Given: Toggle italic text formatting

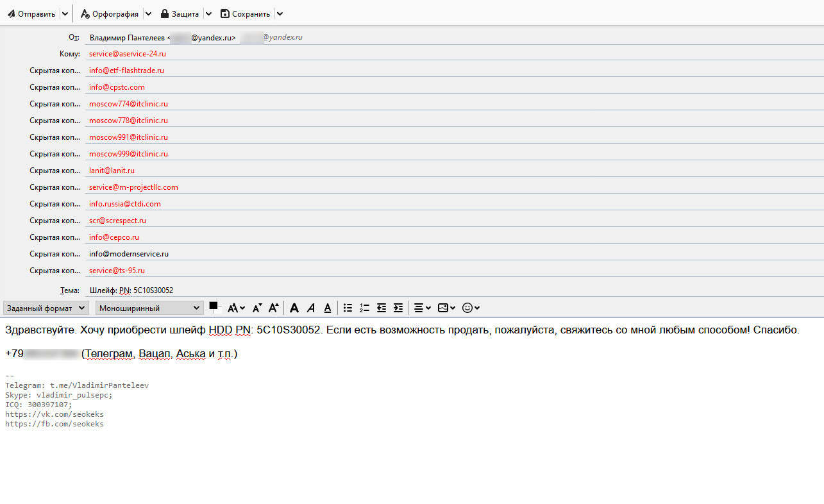Looking at the screenshot, I should coord(311,308).
